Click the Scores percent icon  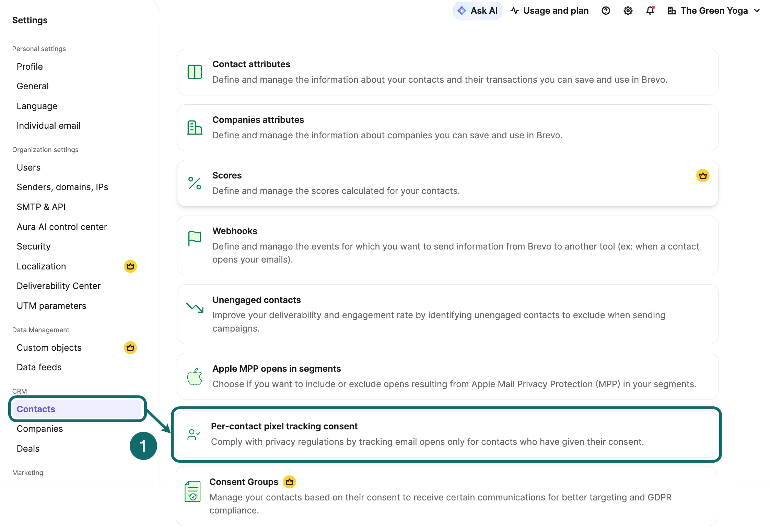pos(195,183)
